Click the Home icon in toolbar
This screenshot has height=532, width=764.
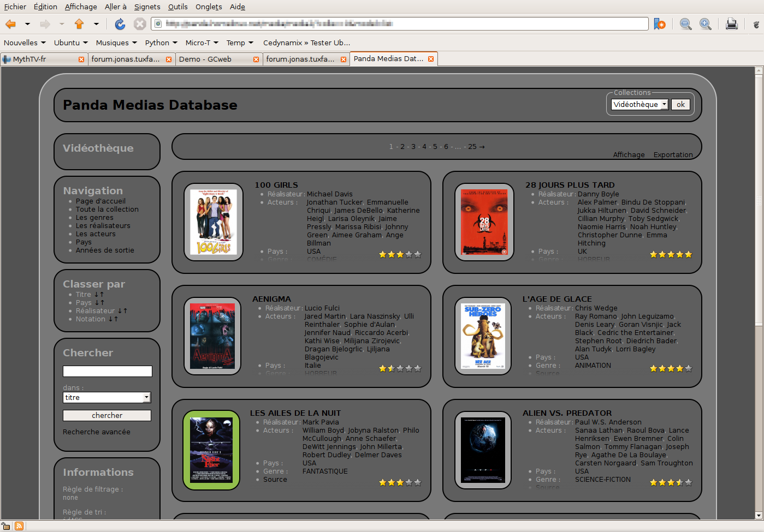[x=79, y=24]
